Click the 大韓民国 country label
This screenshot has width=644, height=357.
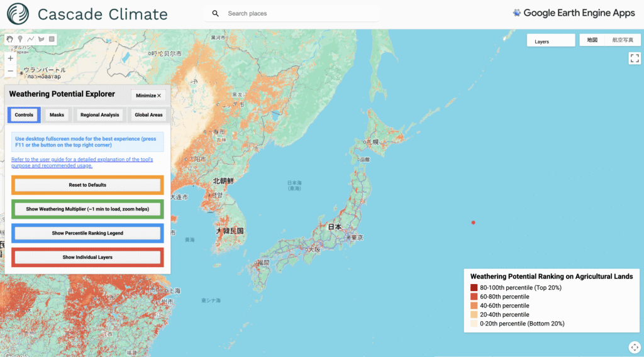[x=230, y=231]
